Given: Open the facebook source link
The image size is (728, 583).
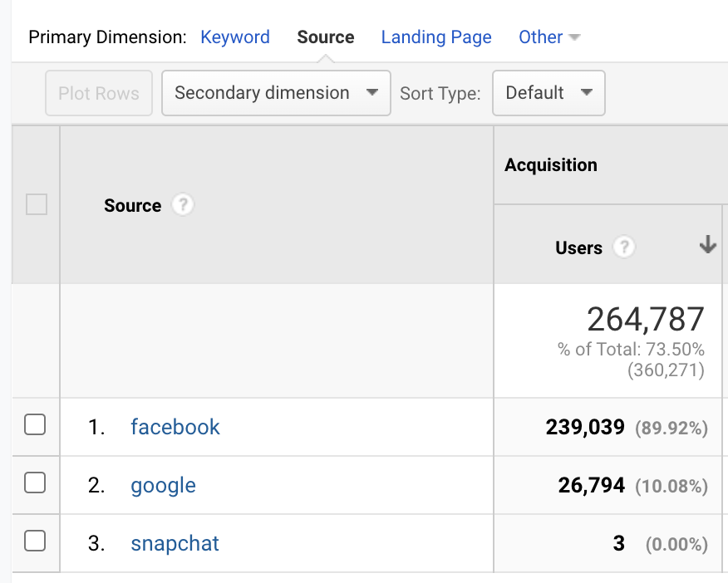Looking at the screenshot, I should coord(175,427).
